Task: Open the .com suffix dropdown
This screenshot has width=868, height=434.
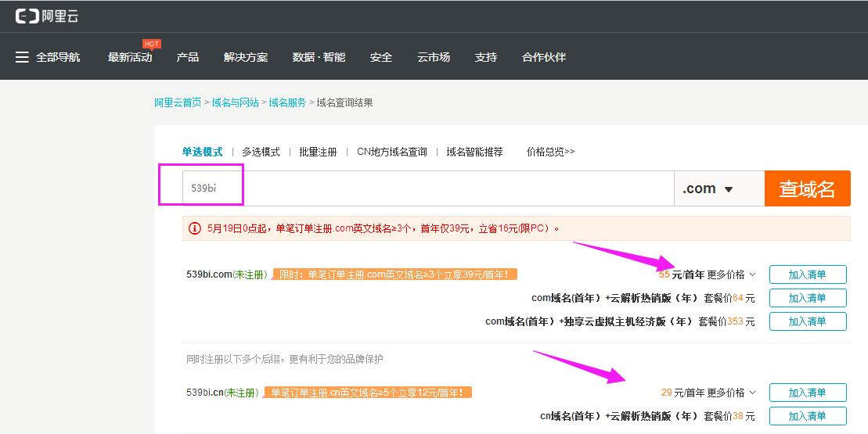Action: pyautogui.click(x=719, y=188)
